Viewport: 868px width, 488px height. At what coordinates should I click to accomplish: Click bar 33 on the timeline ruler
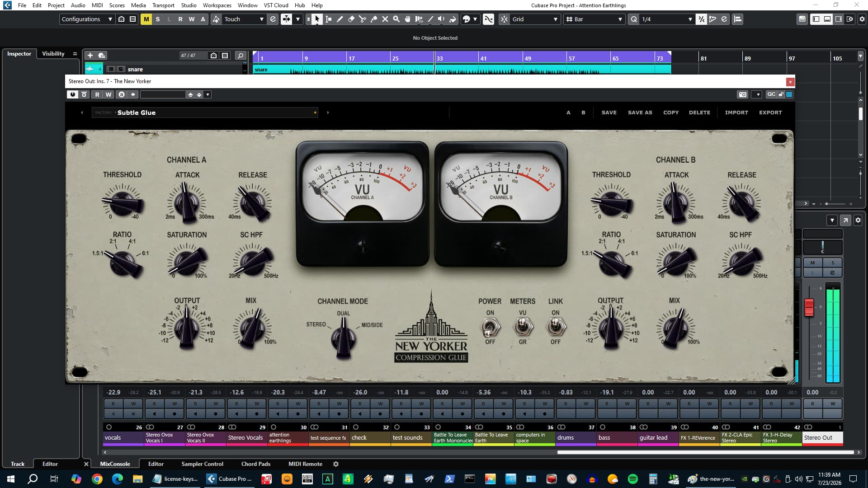[439, 58]
